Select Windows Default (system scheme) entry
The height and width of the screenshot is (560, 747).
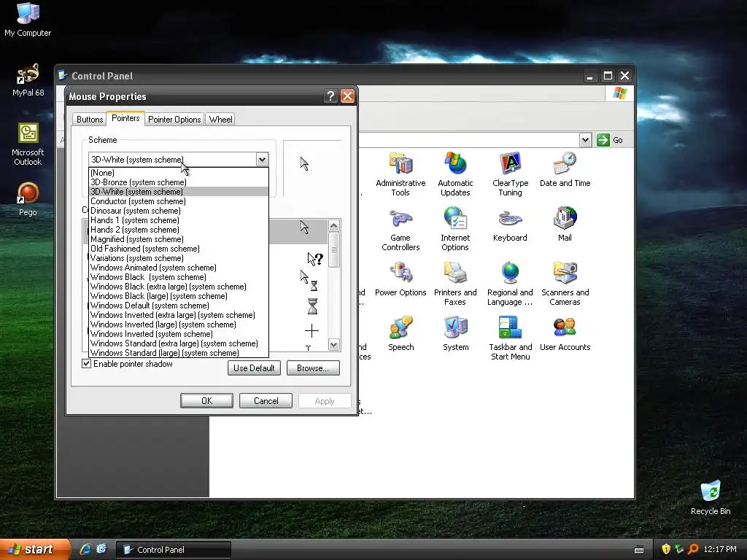pyautogui.click(x=179, y=306)
